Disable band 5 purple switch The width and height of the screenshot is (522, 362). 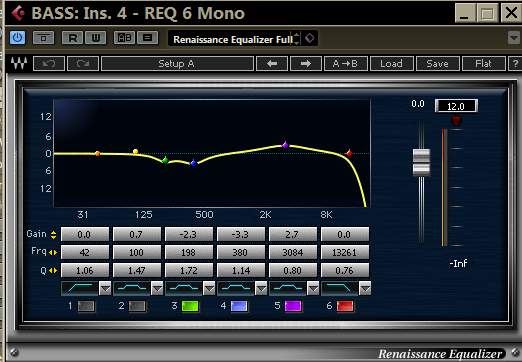(293, 306)
